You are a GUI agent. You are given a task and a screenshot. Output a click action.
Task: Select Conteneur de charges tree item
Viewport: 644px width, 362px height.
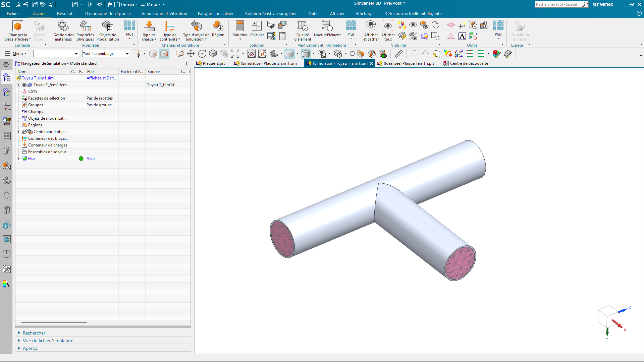pyautogui.click(x=48, y=145)
